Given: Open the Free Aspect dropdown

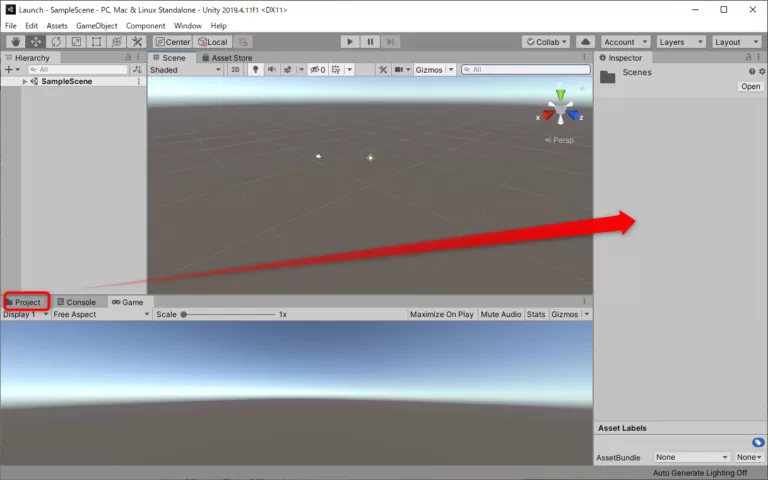Looking at the screenshot, I should (101, 314).
